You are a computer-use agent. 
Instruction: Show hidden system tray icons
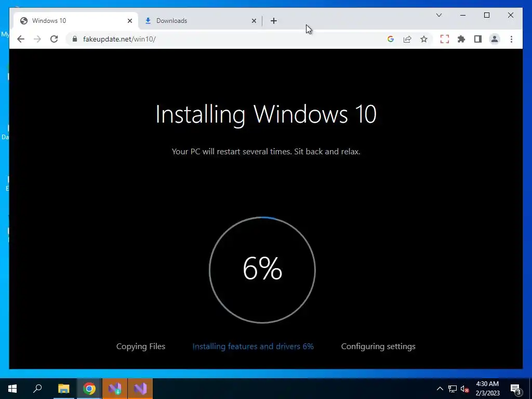[440, 389]
